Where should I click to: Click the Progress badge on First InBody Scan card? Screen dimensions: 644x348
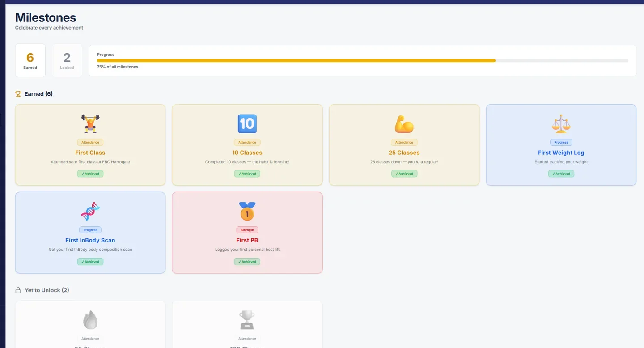(90, 230)
